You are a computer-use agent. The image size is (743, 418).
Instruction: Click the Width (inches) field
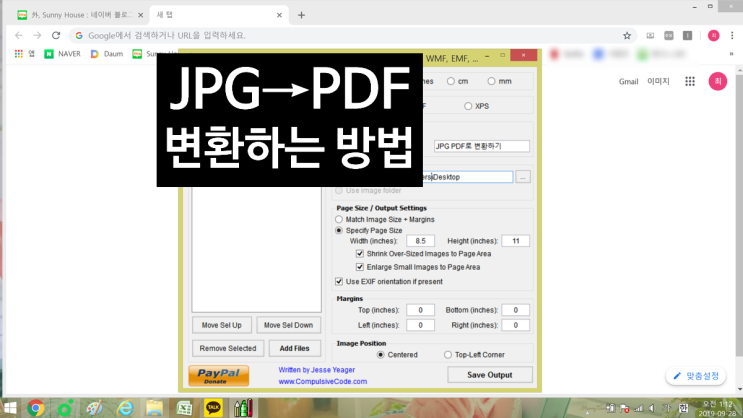point(420,241)
